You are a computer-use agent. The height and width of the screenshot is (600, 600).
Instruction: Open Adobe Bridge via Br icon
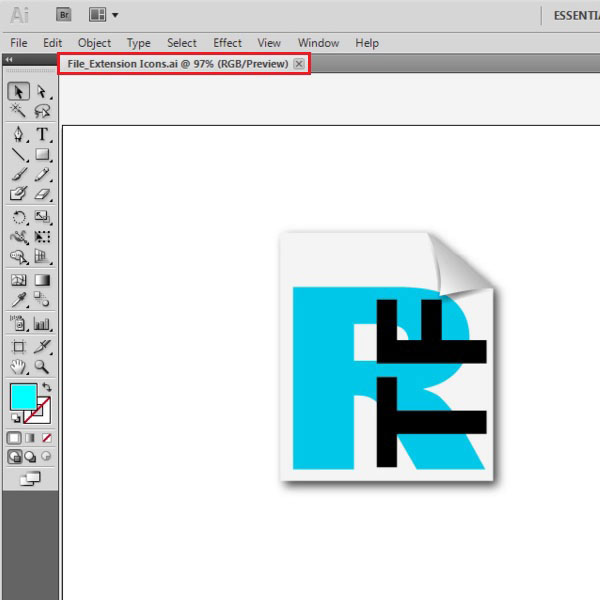64,15
